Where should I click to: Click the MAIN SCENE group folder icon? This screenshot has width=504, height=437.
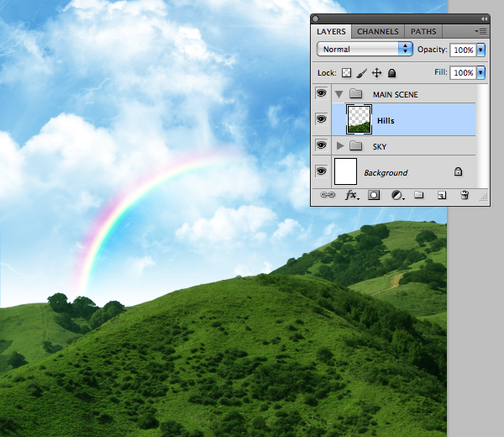[x=356, y=94]
